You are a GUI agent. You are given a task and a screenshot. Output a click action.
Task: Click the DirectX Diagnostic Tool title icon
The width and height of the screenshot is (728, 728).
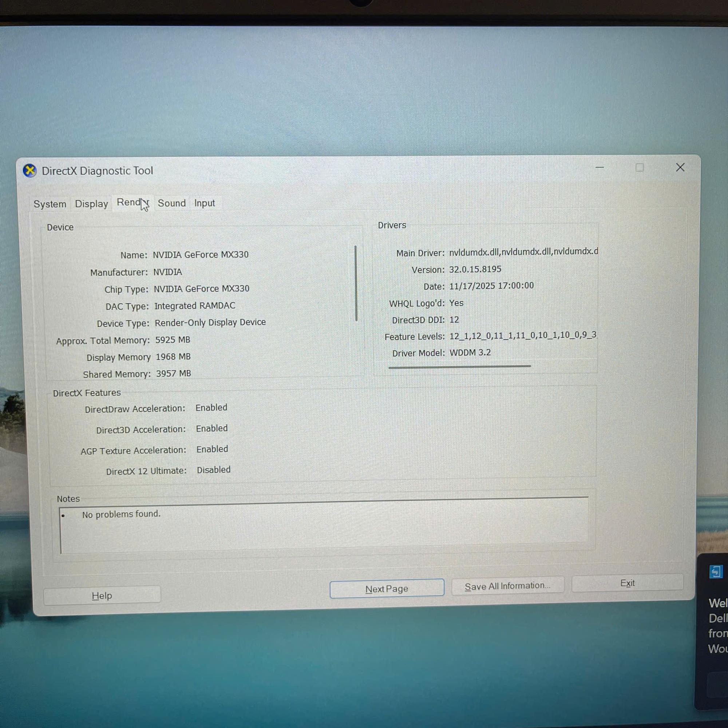tap(29, 171)
